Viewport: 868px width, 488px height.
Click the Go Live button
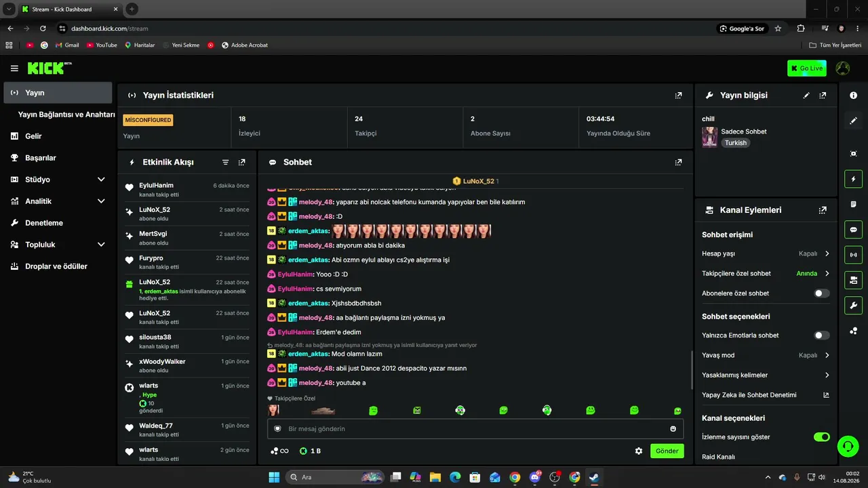click(807, 68)
